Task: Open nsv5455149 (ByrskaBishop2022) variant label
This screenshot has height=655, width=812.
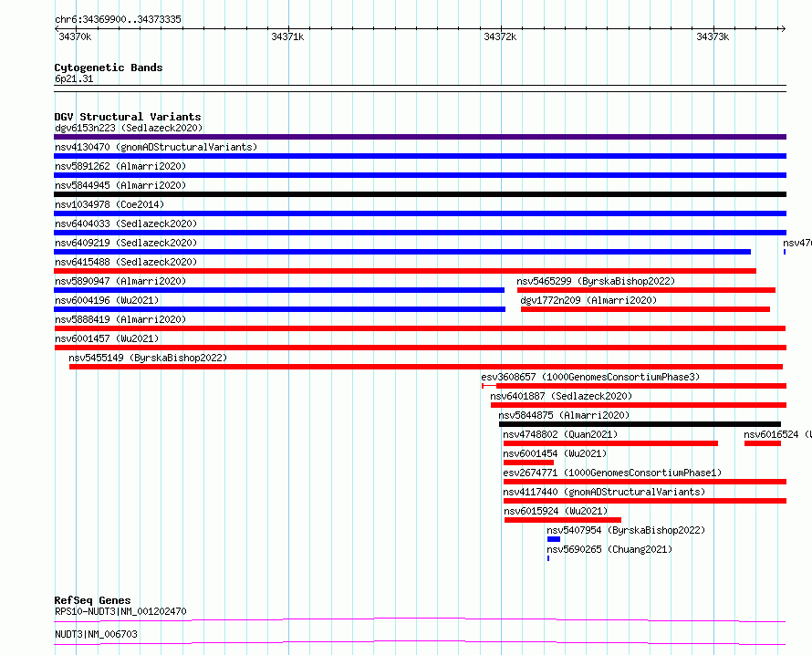Action: pos(148,358)
